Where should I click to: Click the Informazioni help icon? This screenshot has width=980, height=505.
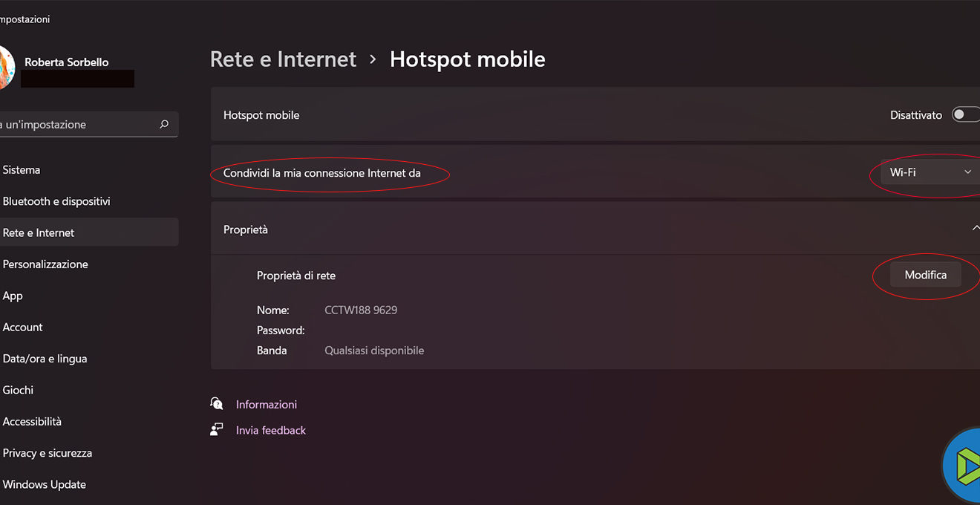pyautogui.click(x=217, y=403)
